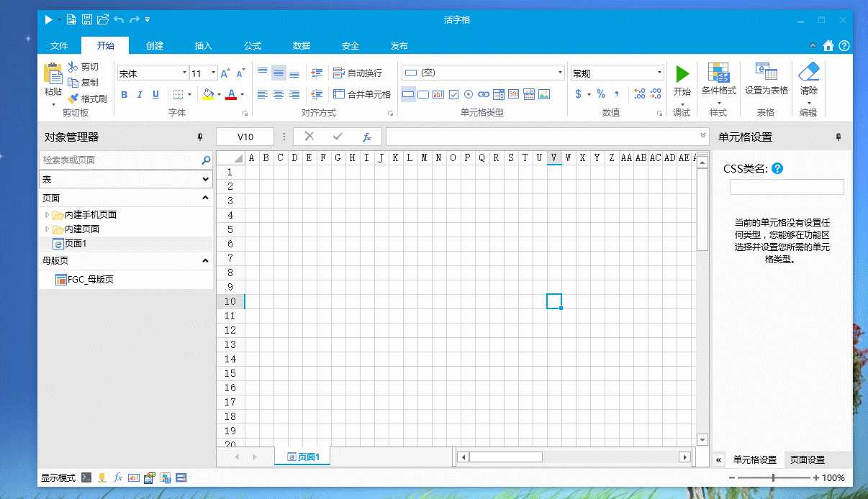Click the 复制 (copy) icon

tap(73, 83)
